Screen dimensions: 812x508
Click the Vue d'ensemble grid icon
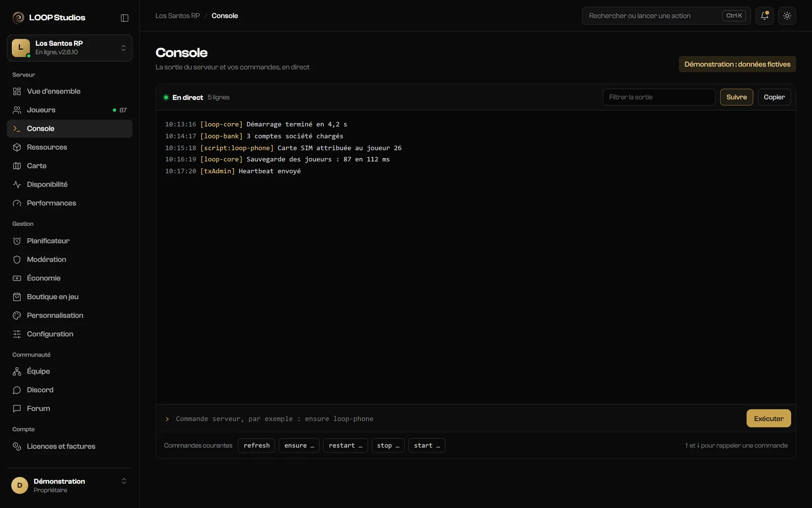pos(17,91)
